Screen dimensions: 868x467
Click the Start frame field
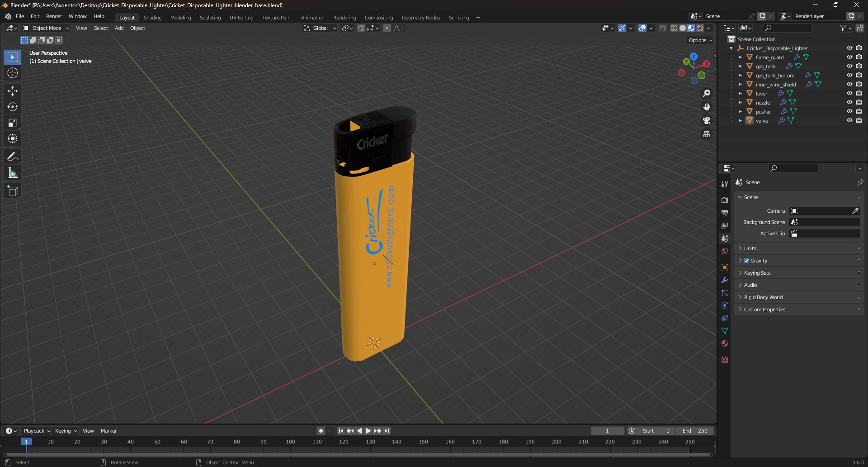point(656,431)
